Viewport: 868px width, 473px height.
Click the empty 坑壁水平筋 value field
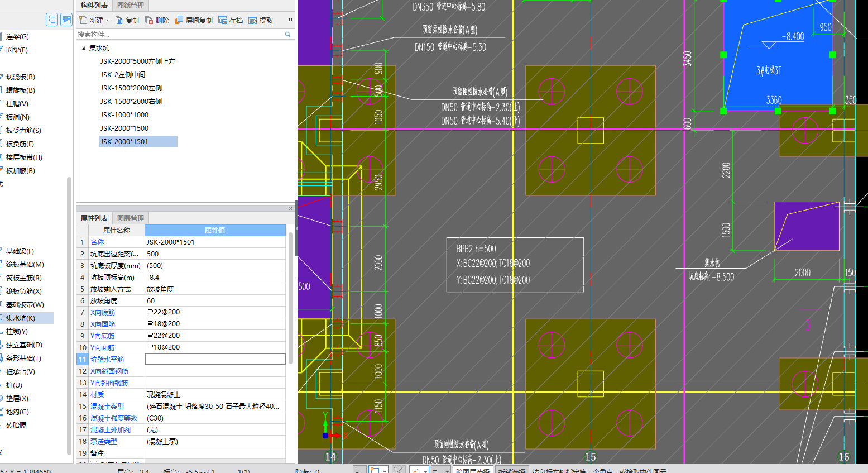[215, 359]
